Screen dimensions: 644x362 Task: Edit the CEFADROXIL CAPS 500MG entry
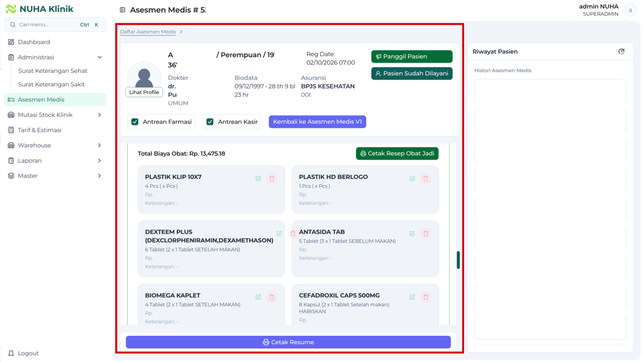click(x=412, y=297)
